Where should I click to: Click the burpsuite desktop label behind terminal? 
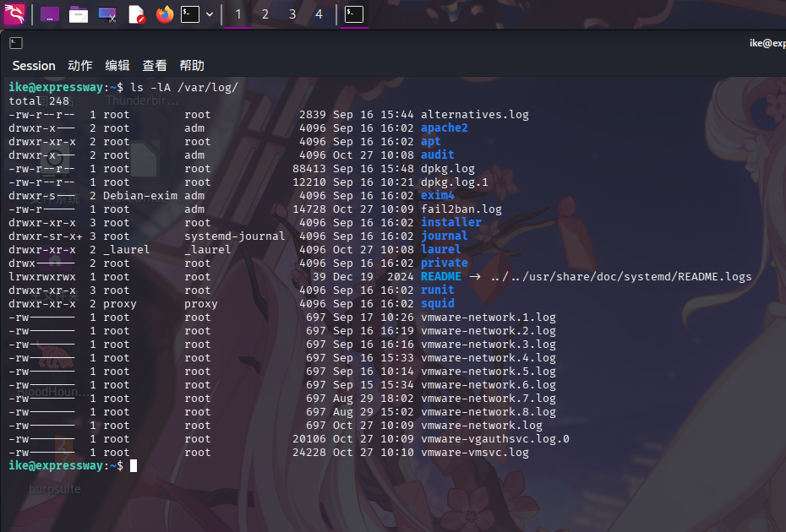[55, 489]
